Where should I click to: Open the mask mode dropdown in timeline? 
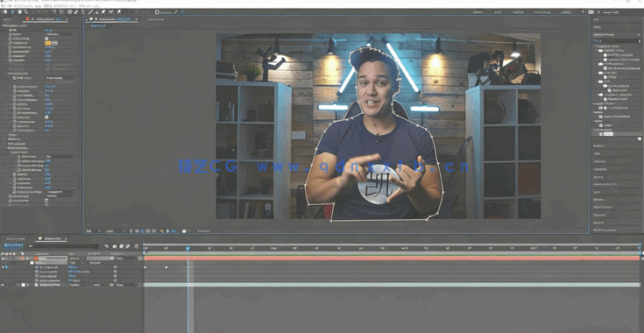(x=76, y=262)
